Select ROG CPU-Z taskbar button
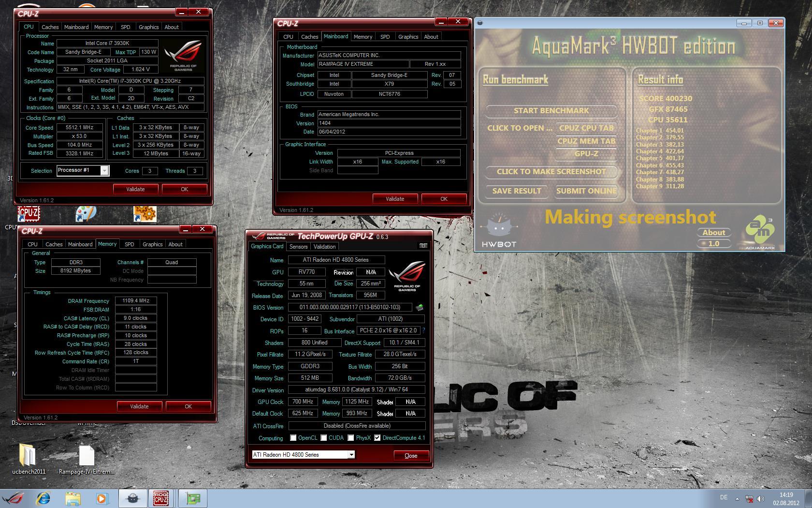The height and width of the screenshot is (508, 812). click(161, 498)
